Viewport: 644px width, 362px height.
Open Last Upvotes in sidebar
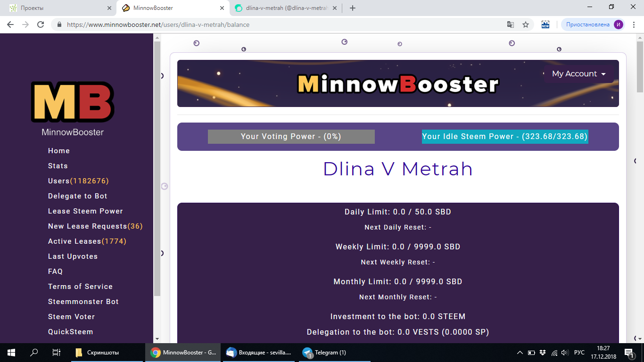click(x=73, y=256)
